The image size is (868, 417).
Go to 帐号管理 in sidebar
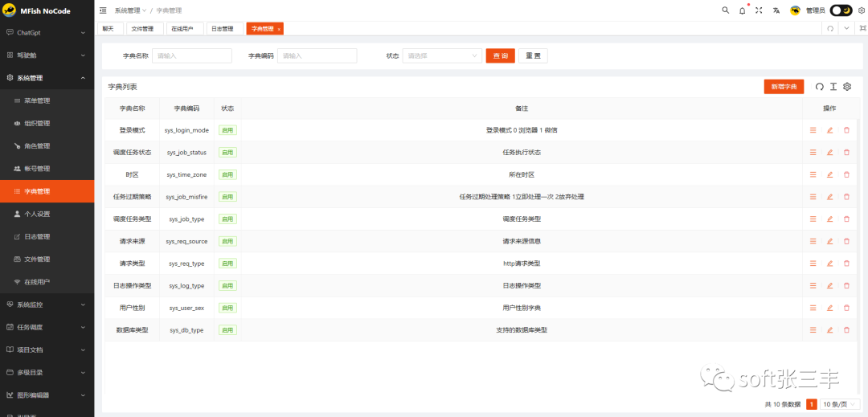[47, 169]
